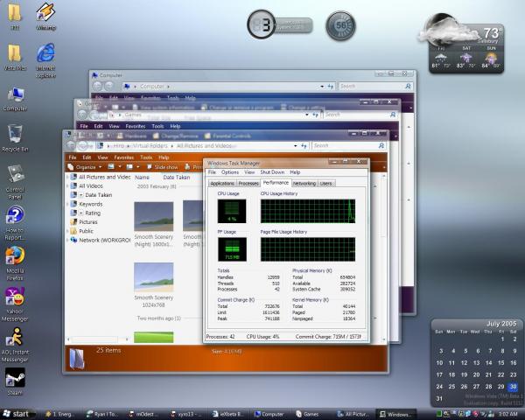Select date 30 in the calendar gadget

point(513,386)
